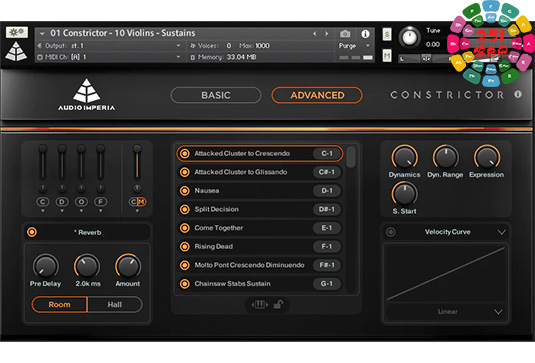The width and height of the screenshot is (535, 363).
Task: Click the O mic button under third fader
Action: pos(81,202)
